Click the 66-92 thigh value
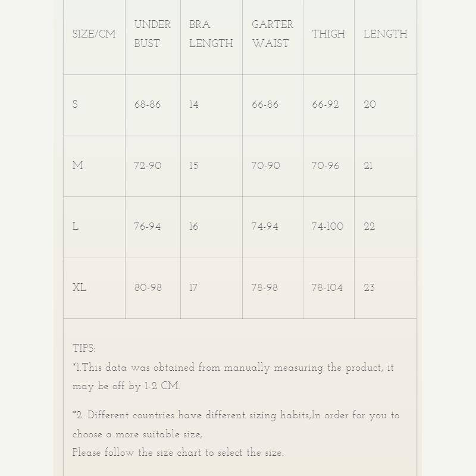 click(x=325, y=105)
